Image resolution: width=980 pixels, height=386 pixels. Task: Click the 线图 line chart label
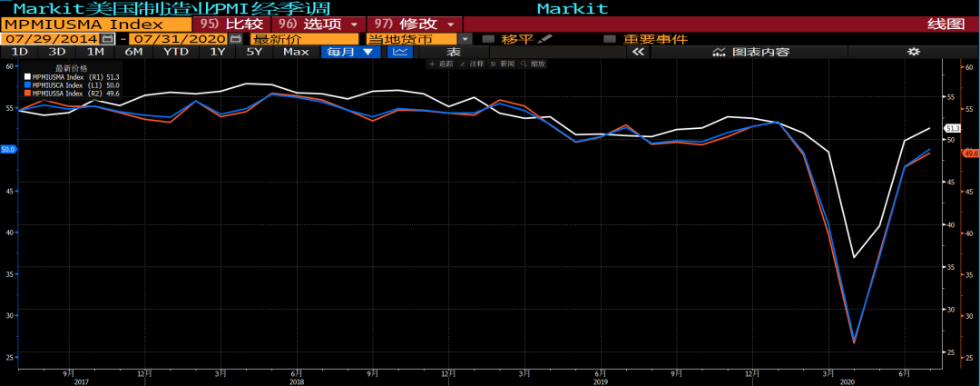[x=946, y=25]
